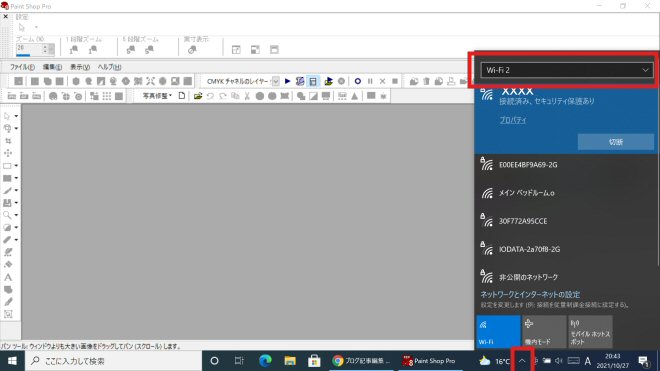Click the zoom percentage input field
Screen dimensions: 660x371
[29, 49]
